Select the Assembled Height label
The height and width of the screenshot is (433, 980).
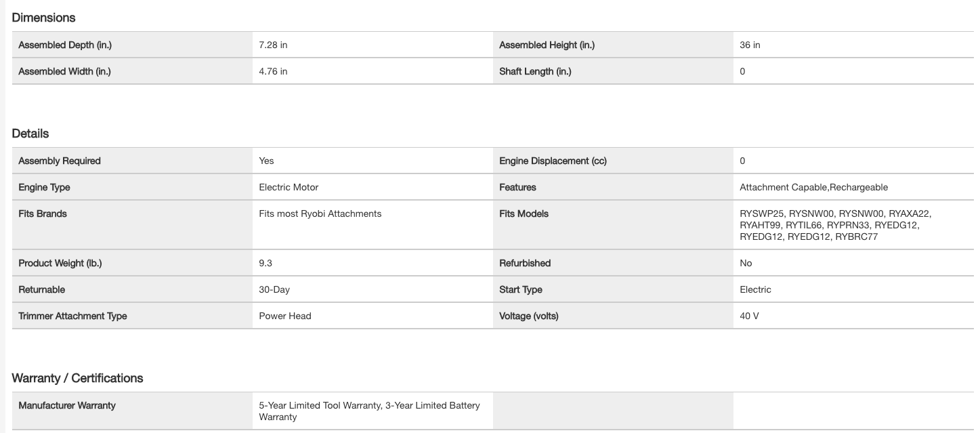tap(547, 45)
